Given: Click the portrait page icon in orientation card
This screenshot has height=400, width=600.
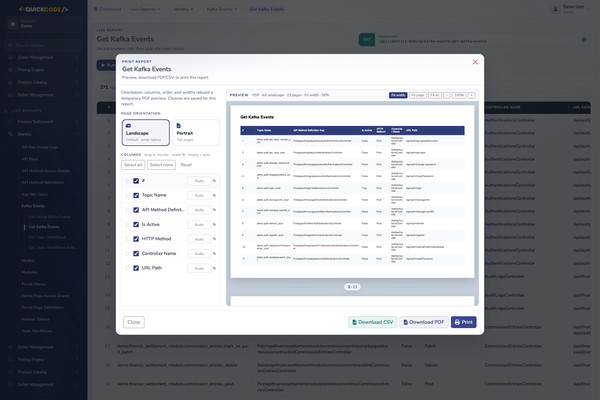Looking at the screenshot, I should click(x=178, y=126).
